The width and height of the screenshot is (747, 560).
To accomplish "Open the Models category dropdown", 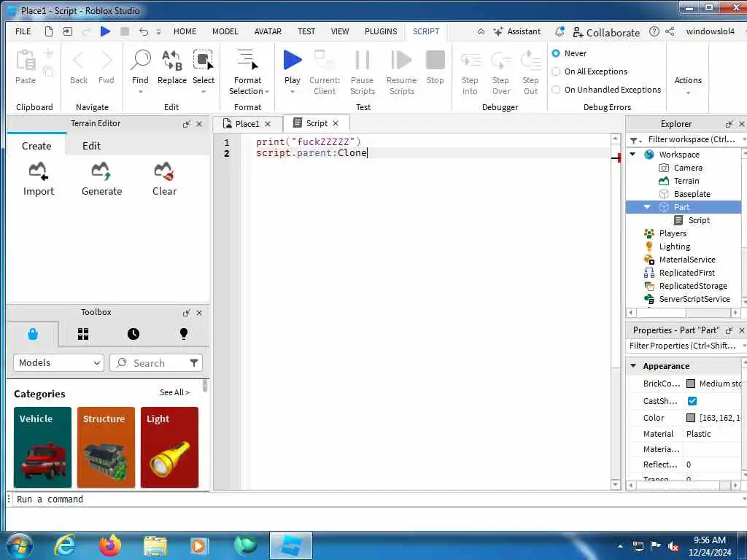I will [x=58, y=363].
